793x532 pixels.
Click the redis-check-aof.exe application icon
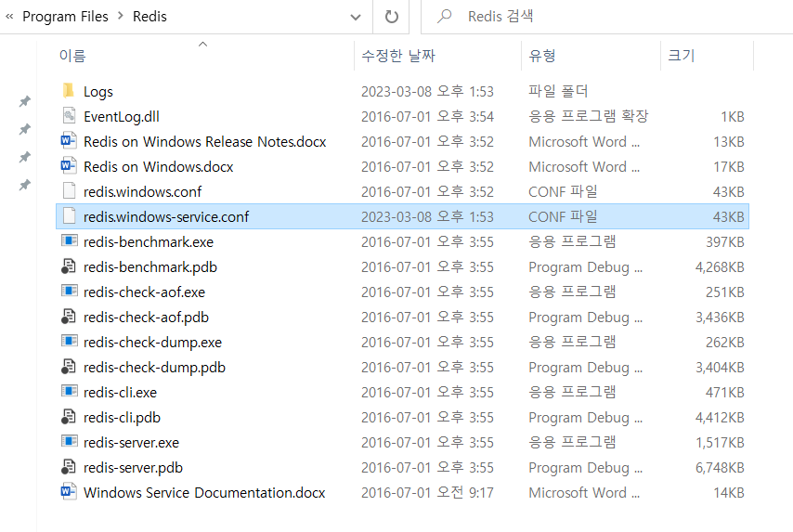point(70,291)
